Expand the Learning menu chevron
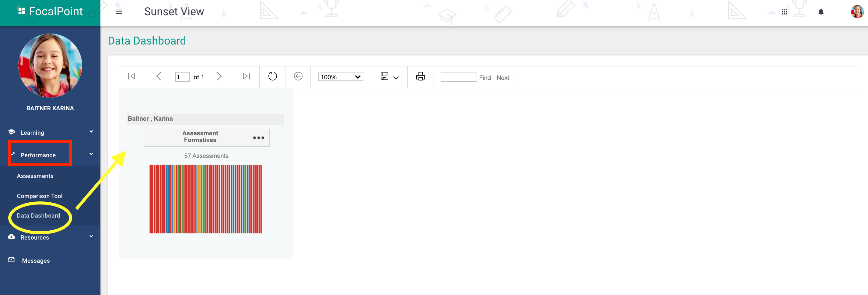 tap(91, 132)
